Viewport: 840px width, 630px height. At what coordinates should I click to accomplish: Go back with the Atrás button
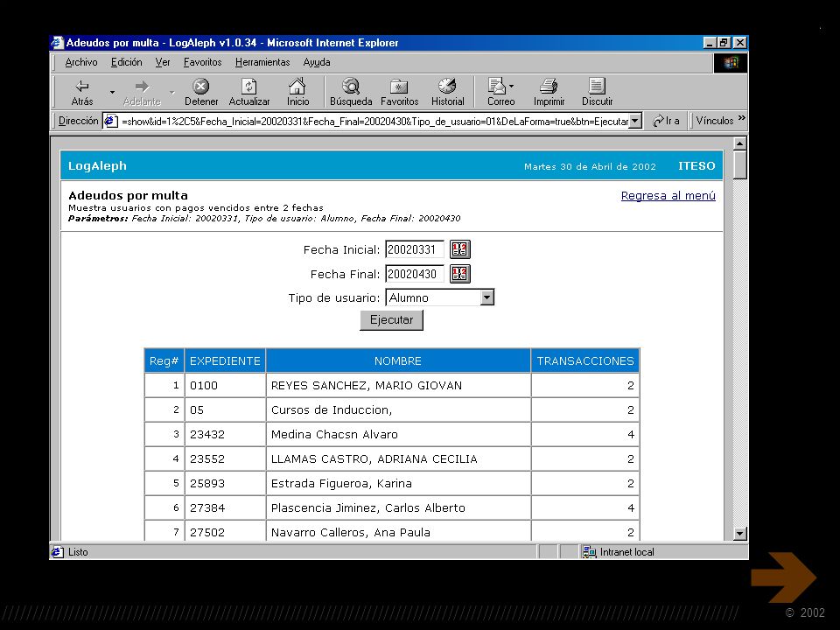82,92
